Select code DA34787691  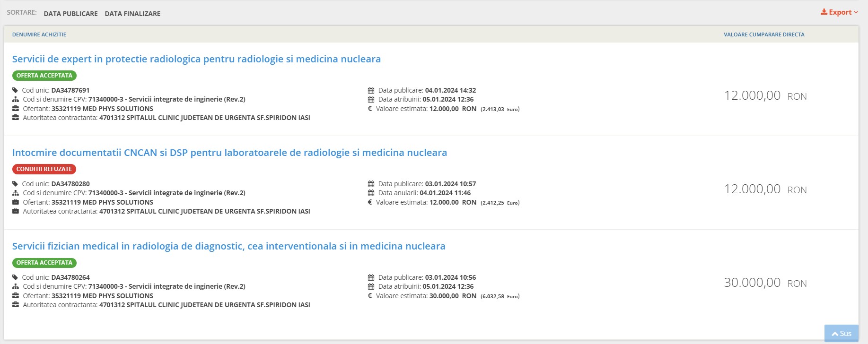[70, 90]
